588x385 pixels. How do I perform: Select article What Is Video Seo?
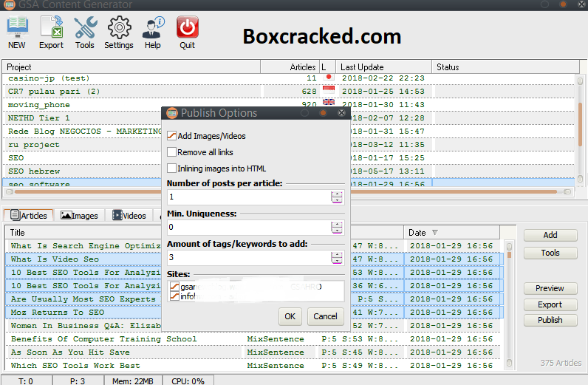pyautogui.click(x=55, y=259)
